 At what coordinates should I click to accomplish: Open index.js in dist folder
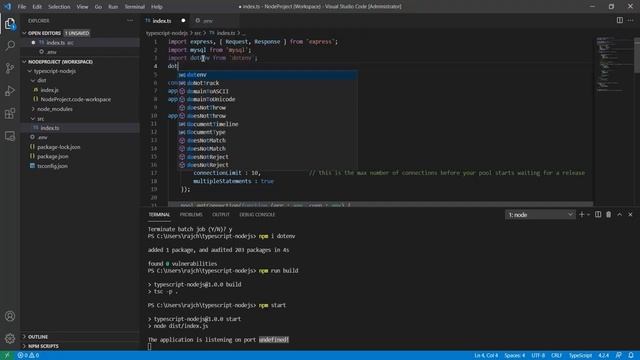pyautogui.click(x=80, y=90)
